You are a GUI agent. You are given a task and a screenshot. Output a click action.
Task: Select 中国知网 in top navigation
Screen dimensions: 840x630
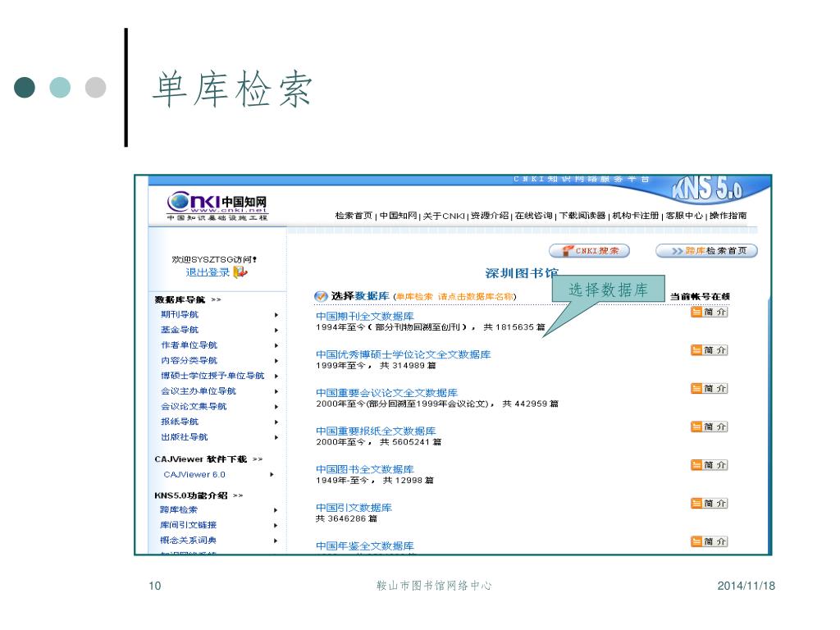pos(398,216)
